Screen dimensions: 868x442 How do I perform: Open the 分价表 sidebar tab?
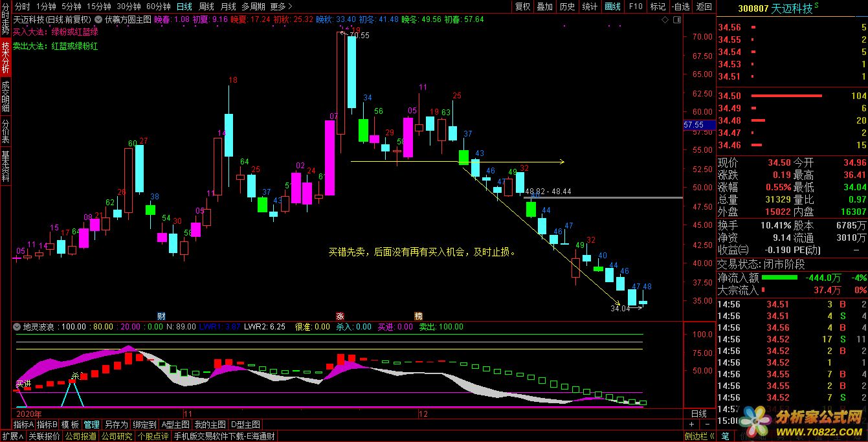point(5,131)
